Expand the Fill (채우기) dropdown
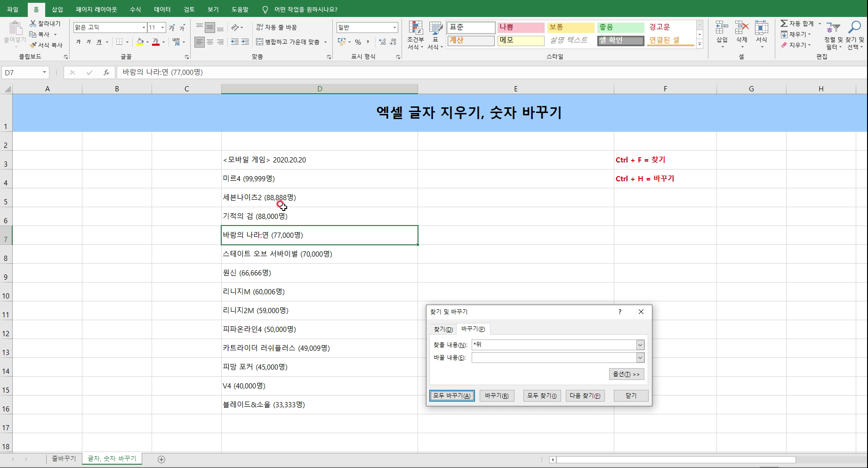 809,34
